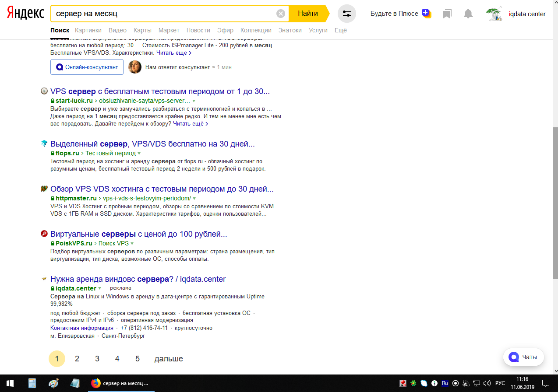The width and height of the screenshot is (558, 392).
Task: Click the flops.ru site favicon
Action: [x=44, y=143]
